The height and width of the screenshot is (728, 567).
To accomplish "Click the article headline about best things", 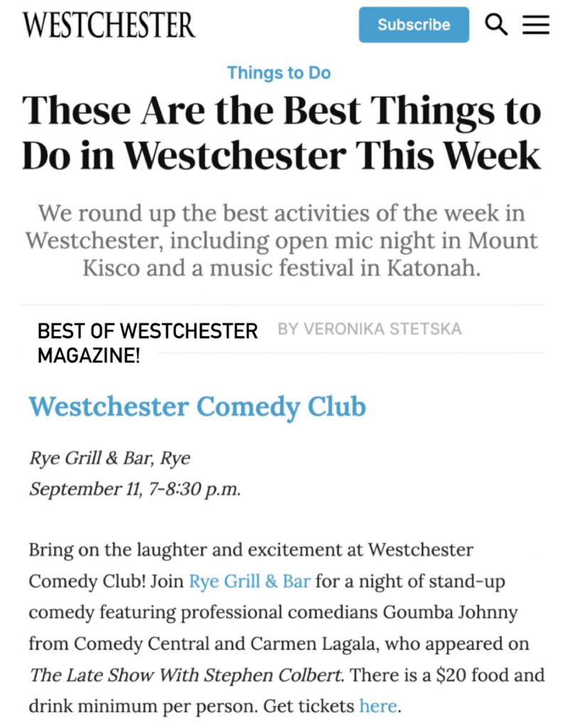I will pyautogui.click(x=282, y=134).
